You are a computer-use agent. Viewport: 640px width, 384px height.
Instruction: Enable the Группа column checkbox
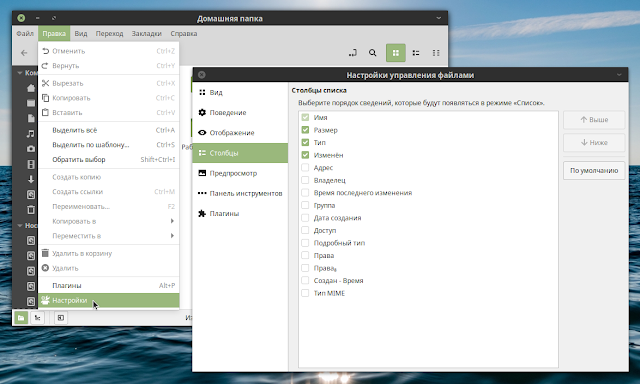305,205
